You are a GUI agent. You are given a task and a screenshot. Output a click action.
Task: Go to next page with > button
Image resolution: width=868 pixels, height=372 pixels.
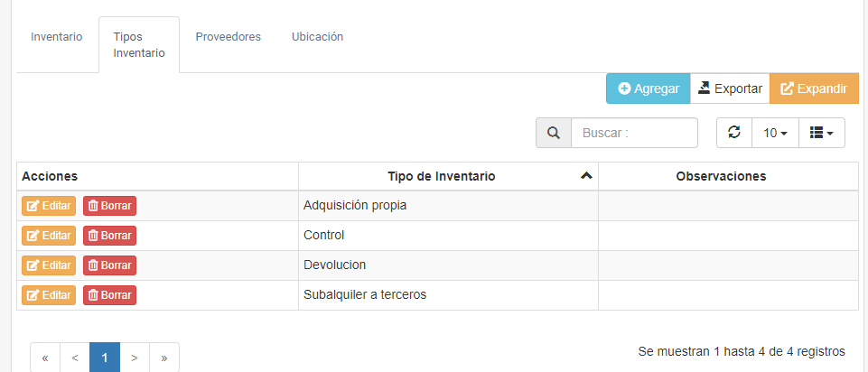[135, 358]
